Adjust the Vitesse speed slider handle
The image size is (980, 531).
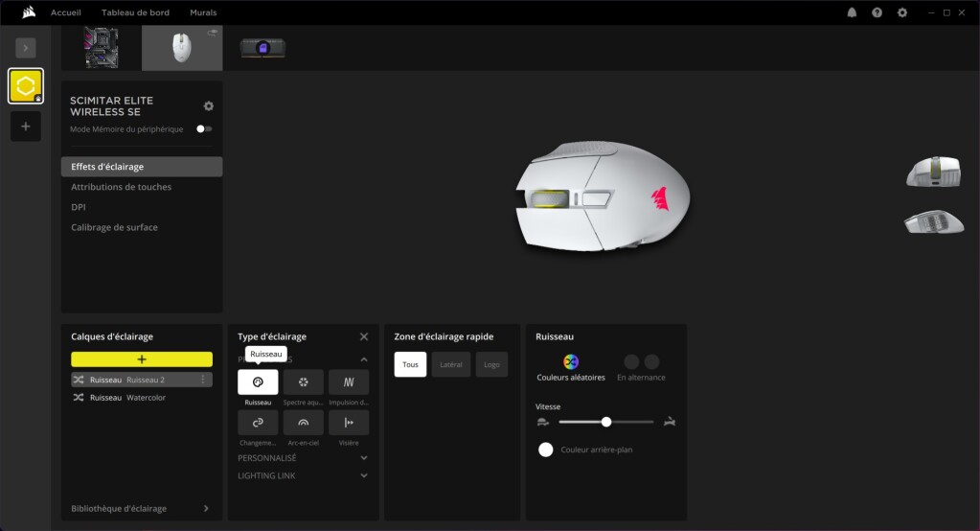[606, 422]
